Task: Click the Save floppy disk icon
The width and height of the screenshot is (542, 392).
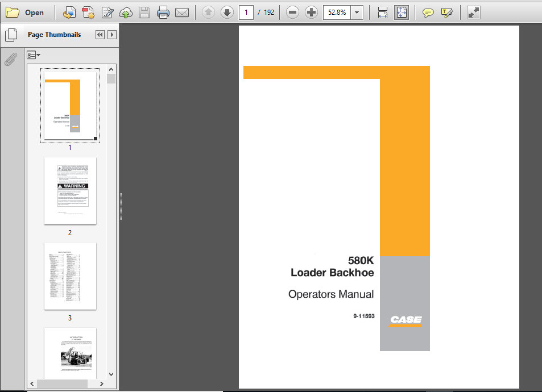Action: pyautogui.click(x=144, y=12)
